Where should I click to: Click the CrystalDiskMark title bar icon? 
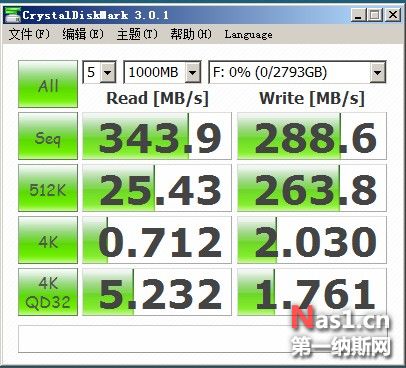[x=13, y=15]
